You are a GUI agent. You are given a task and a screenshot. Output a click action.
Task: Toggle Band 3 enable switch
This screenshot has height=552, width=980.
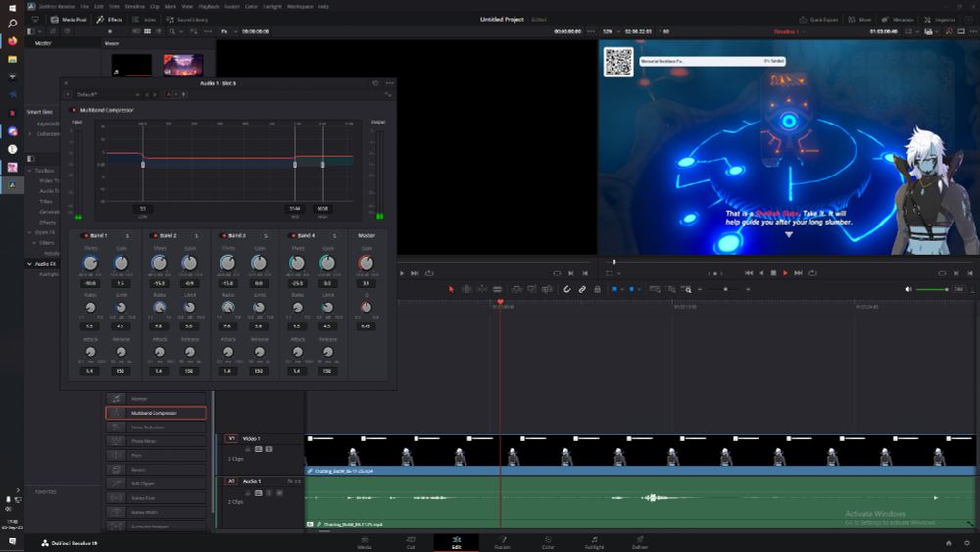[223, 235]
